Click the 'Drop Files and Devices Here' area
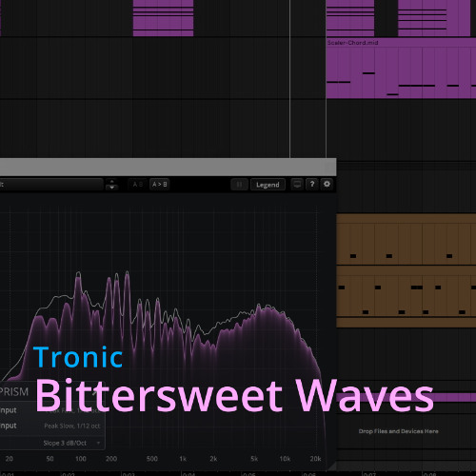Image resolution: width=476 pixels, height=476 pixels. (398, 431)
